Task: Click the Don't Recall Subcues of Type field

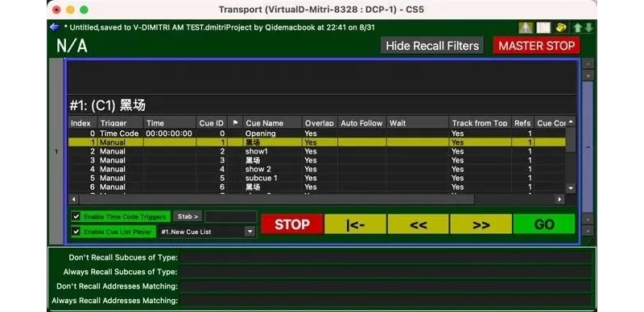Action: click(386, 257)
